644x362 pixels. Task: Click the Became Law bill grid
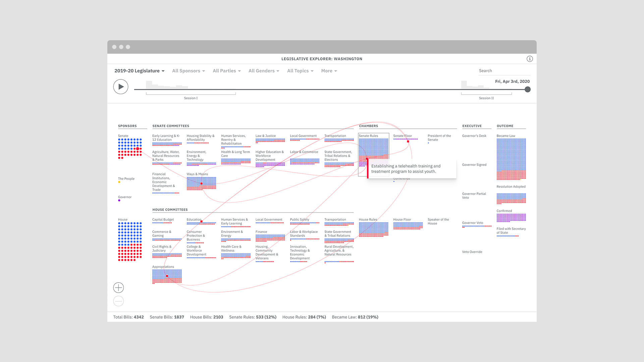pyautogui.click(x=511, y=159)
